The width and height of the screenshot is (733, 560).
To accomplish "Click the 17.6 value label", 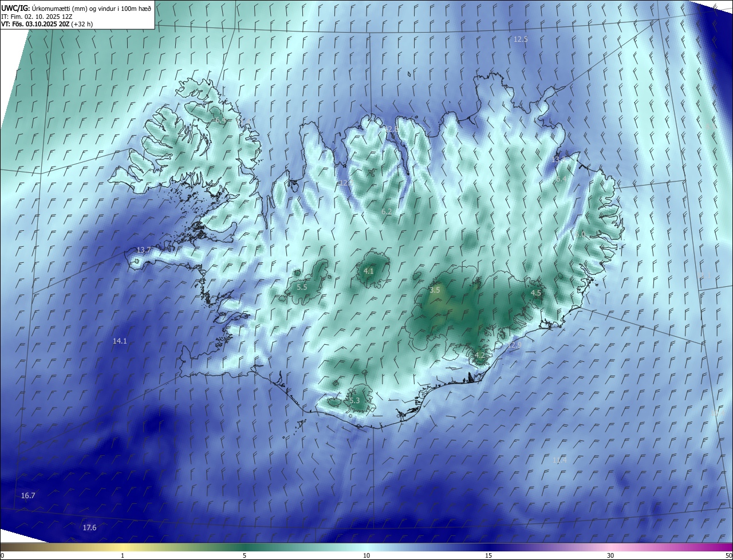I will pyautogui.click(x=89, y=527).
